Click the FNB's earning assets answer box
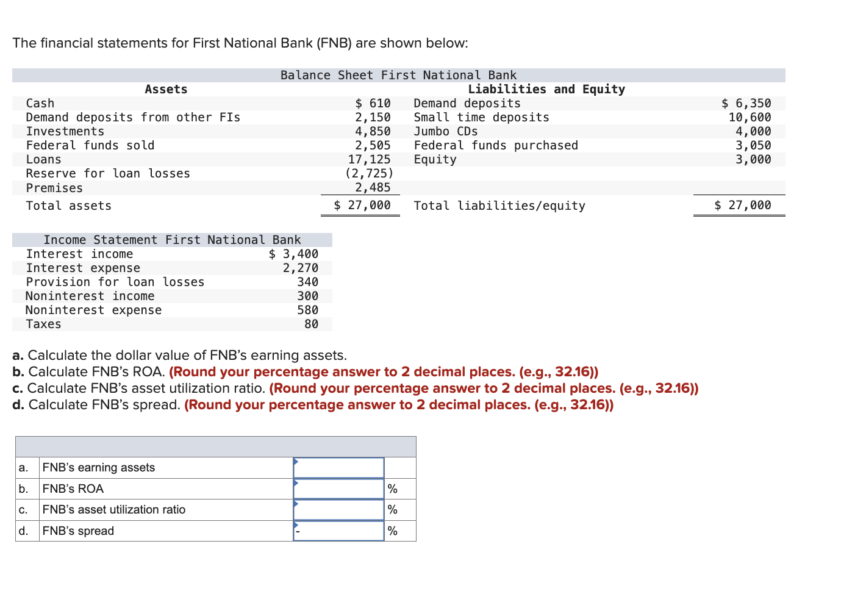 (x=338, y=467)
